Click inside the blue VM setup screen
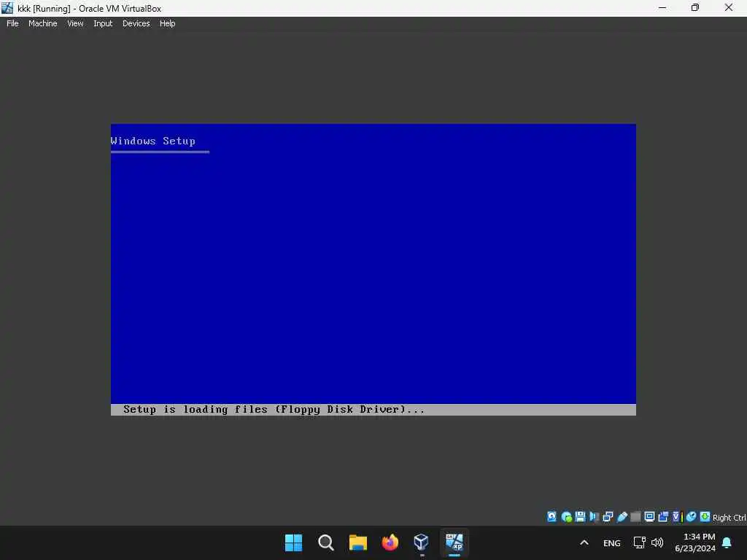Screen dimensions: 747x560 point(373,270)
